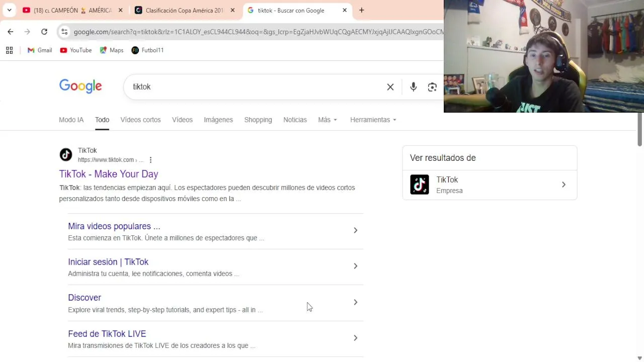
Task: Open Feed de TikTok LIVE sitelink
Action: (x=107, y=334)
